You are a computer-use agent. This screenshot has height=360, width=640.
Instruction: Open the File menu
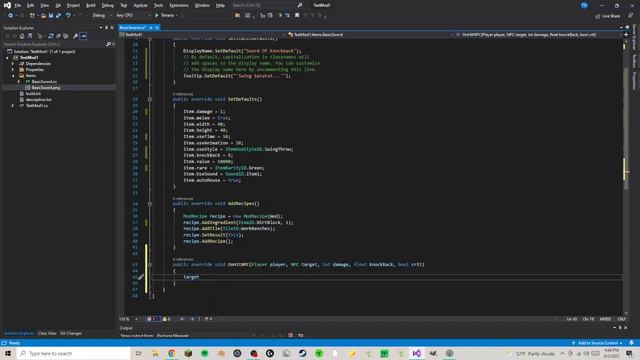coord(18,5)
